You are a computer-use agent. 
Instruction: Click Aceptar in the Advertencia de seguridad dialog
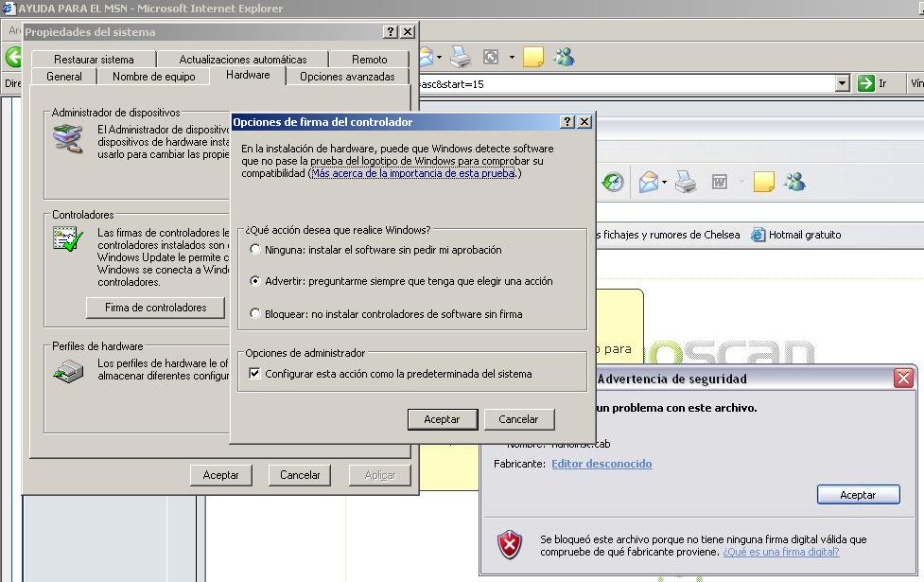858,495
